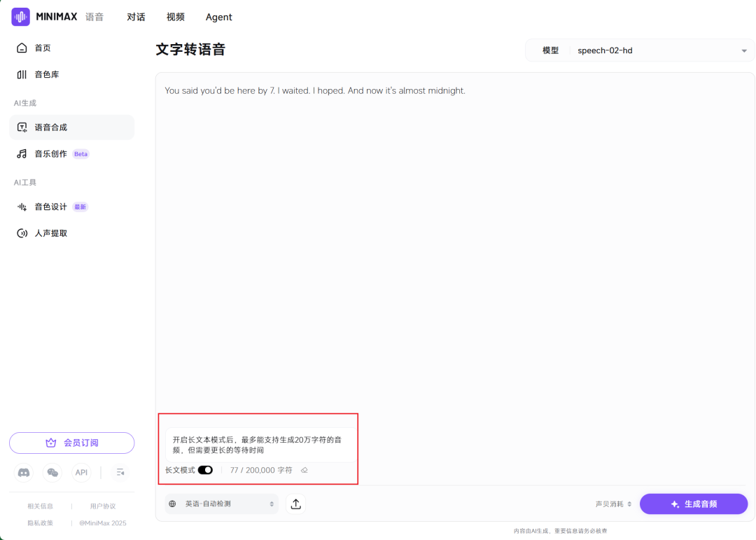Click the MiniMax logo

20,16
